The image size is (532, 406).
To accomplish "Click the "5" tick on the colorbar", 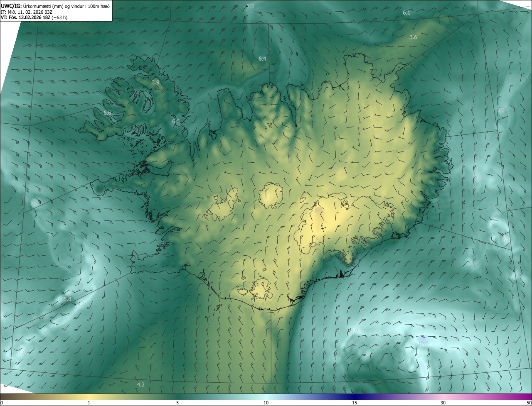I will pos(177,403).
